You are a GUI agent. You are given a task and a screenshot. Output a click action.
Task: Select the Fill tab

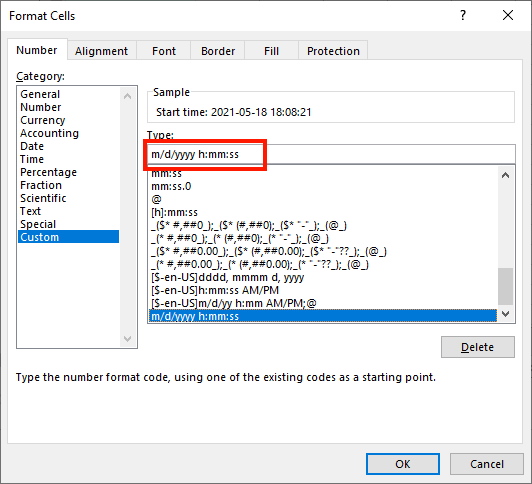[x=271, y=51]
